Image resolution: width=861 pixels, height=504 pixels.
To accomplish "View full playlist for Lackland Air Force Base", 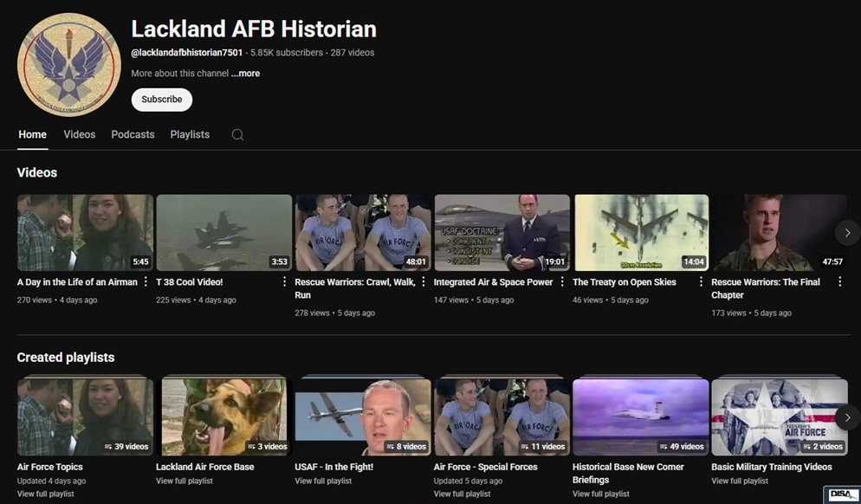I will click(184, 481).
